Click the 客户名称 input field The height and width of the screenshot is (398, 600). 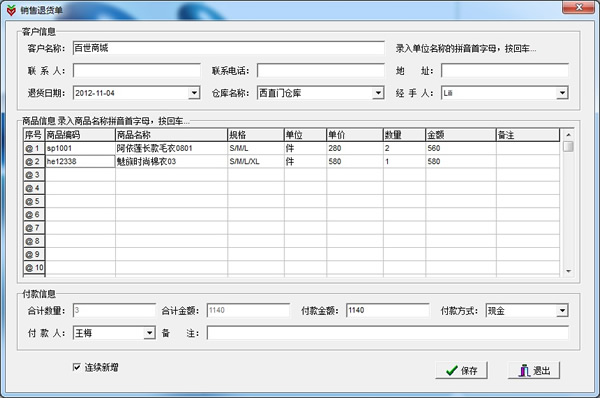228,48
